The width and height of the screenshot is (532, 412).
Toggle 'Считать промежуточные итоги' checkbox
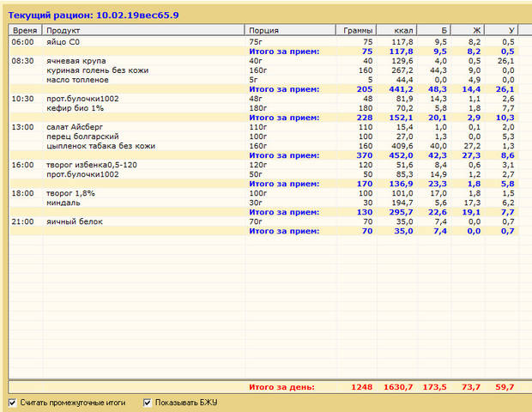tap(13, 403)
